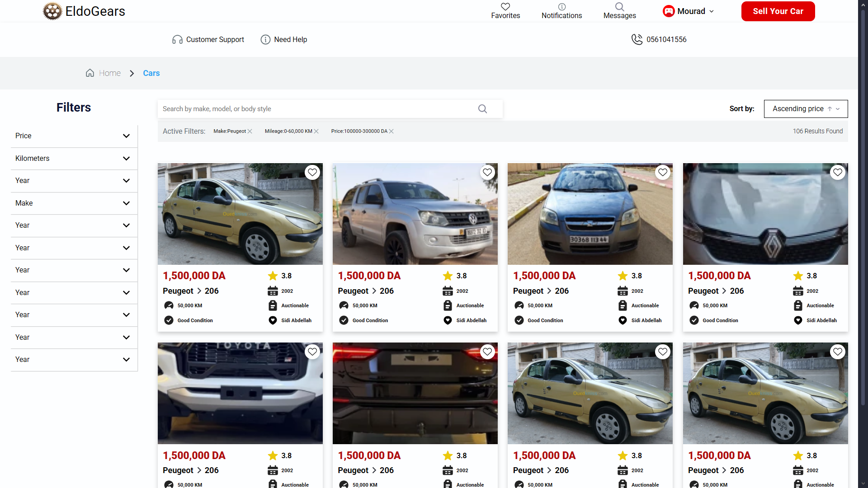Image resolution: width=868 pixels, height=488 pixels.
Task: Click the Sort by label
Action: coord(742,109)
